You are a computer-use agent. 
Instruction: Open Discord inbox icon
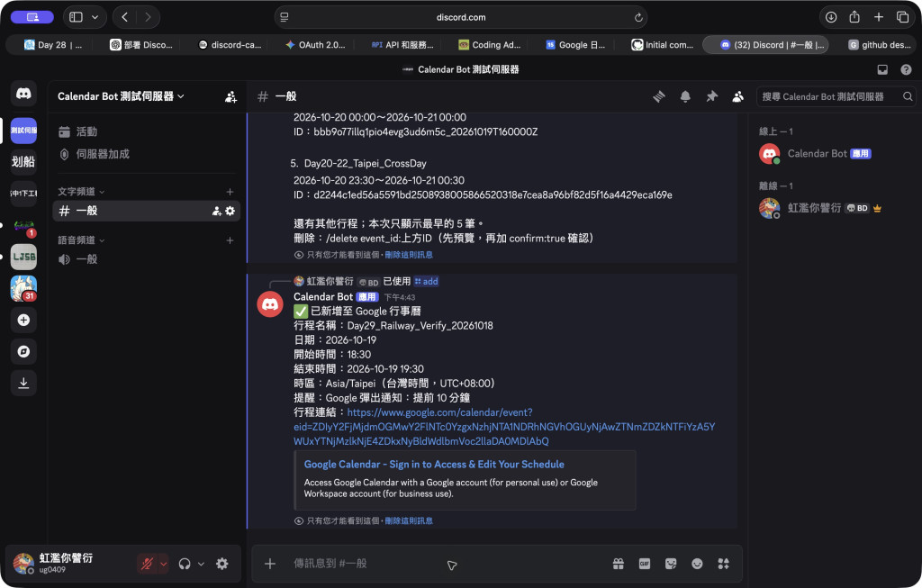[x=882, y=69]
